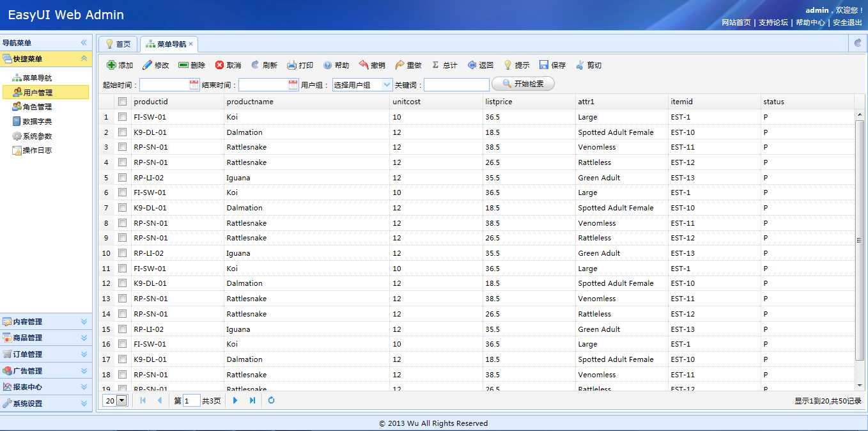This screenshot has height=431, width=868.
Task: Go to the next page of the grid
Action: 235,400
